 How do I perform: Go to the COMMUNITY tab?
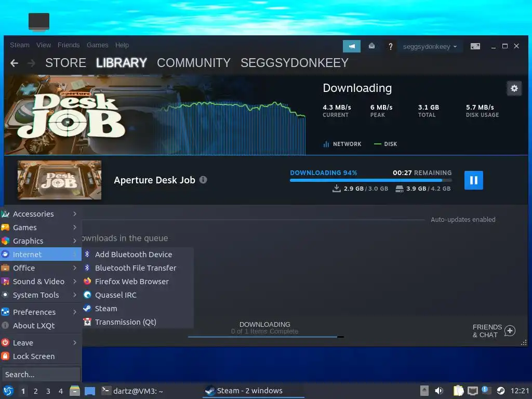pos(194,63)
